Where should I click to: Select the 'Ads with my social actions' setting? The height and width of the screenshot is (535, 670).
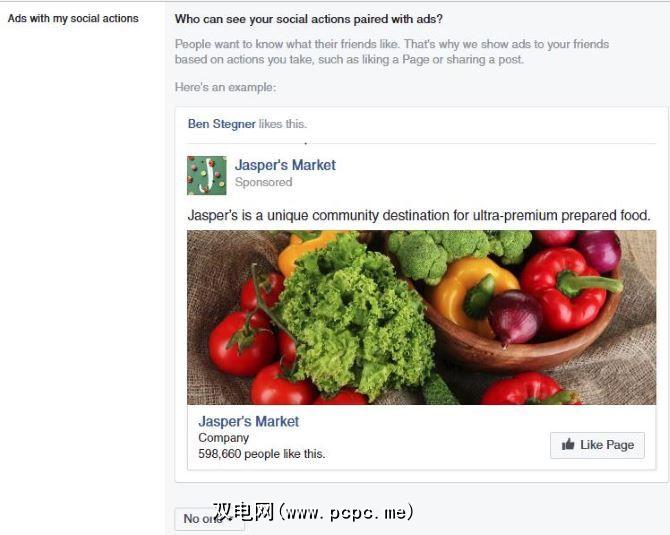(73, 18)
